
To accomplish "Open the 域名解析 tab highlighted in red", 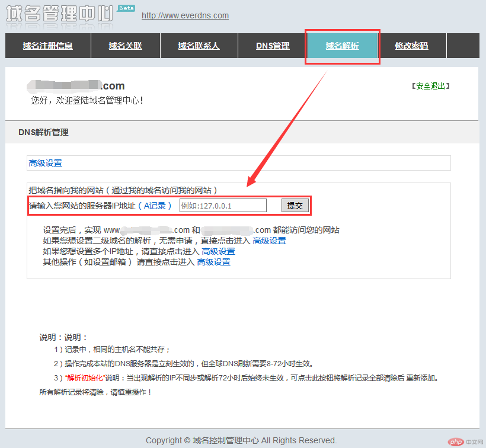I will pos(343,46).
